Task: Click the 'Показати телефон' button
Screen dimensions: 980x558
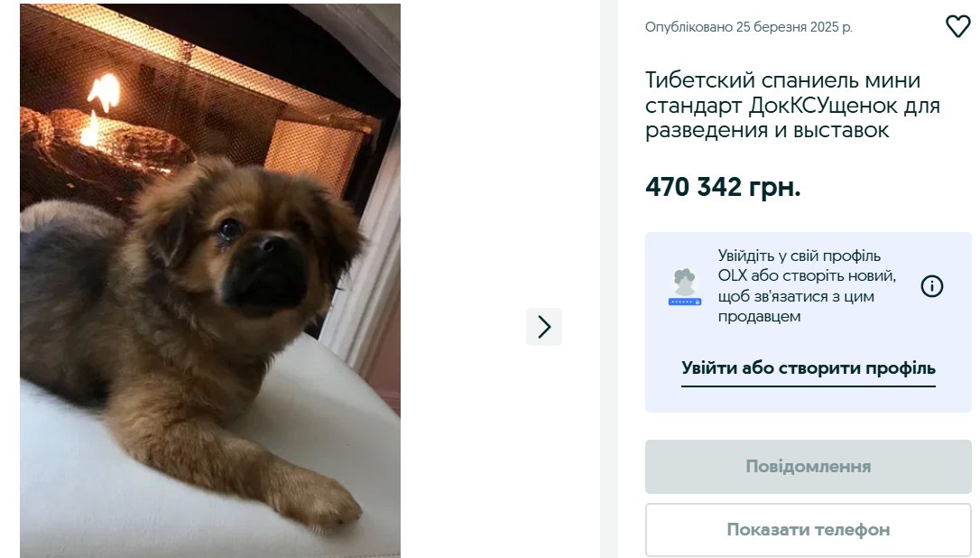Action: click(x=809, y=530)
